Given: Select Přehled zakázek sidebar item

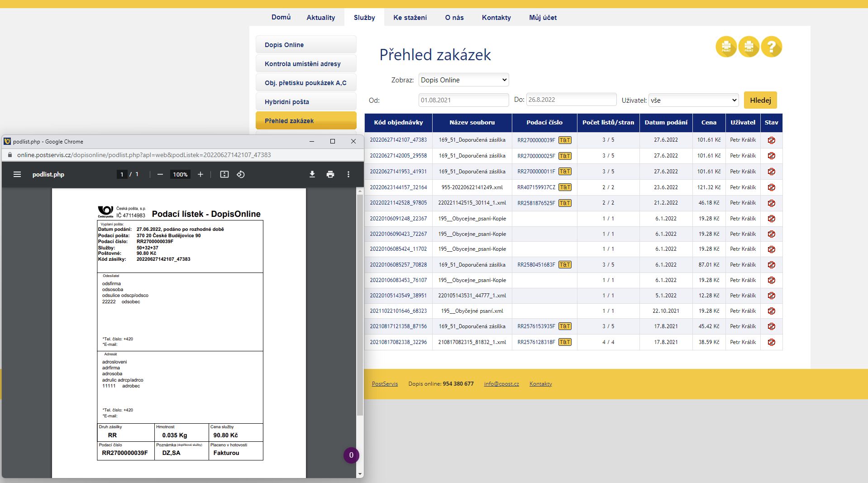Looking at the screenshot, I should coord(306,121).
